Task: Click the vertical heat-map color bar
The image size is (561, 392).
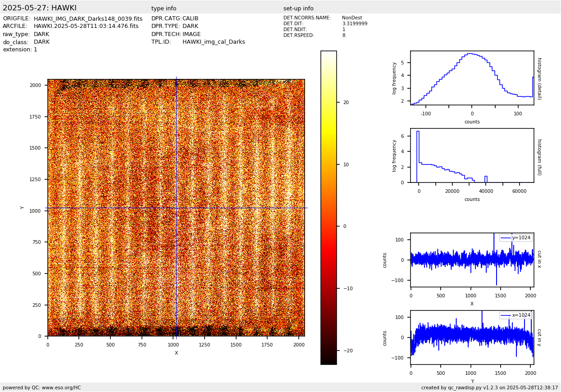Action: click(328, 207)
